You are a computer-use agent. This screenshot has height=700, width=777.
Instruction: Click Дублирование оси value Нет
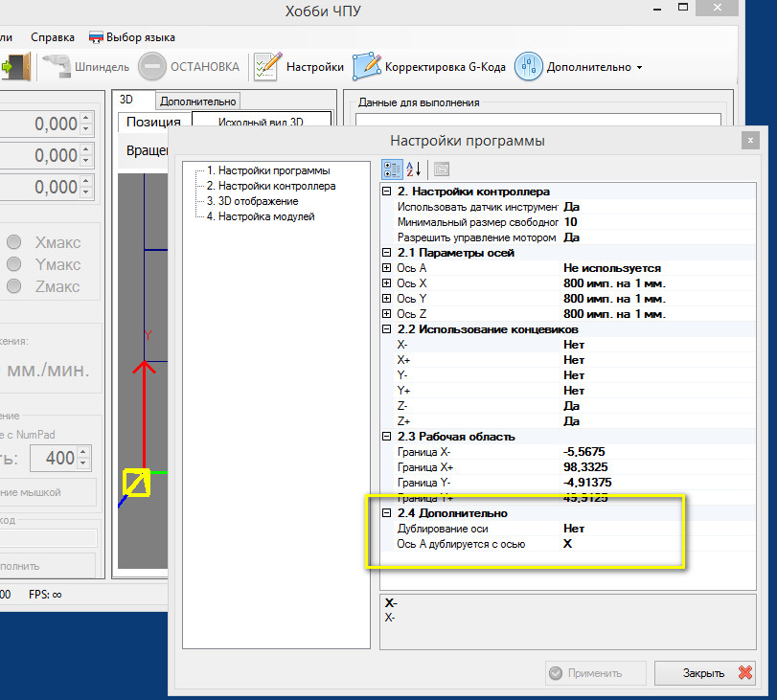(658, 529)
